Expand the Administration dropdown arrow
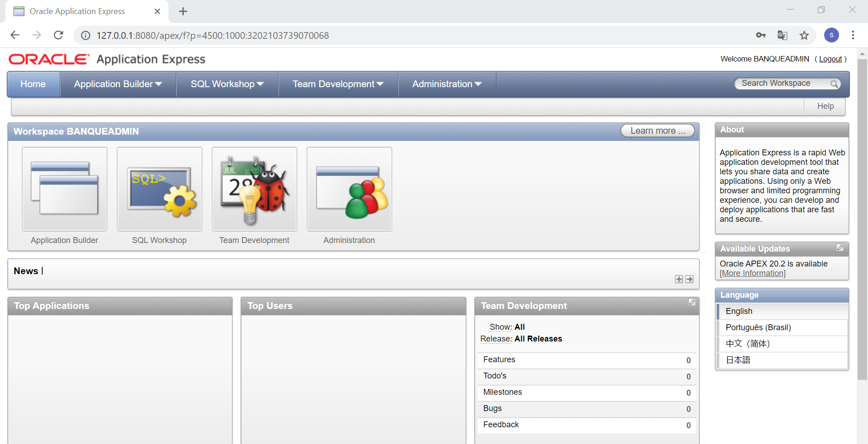 (478, 84)
